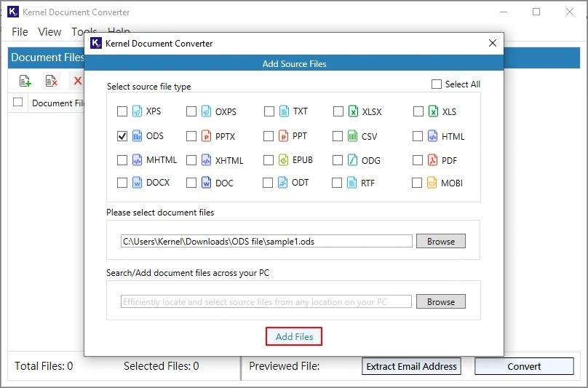The width and height of the screenshot is (588, 388).
Task: Click the search source files input field
Action: coord(266,301)
